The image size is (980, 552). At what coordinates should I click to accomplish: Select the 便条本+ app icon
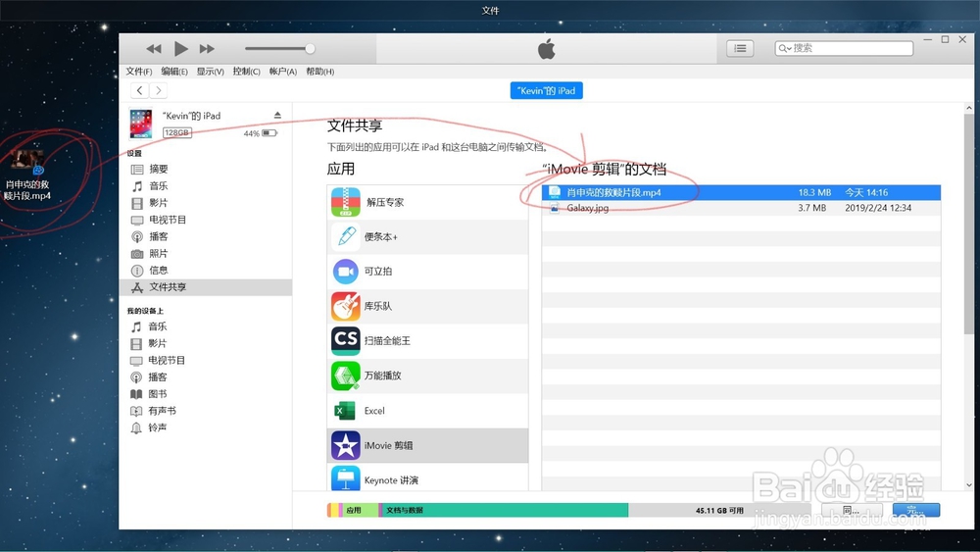tap(346, 237)
